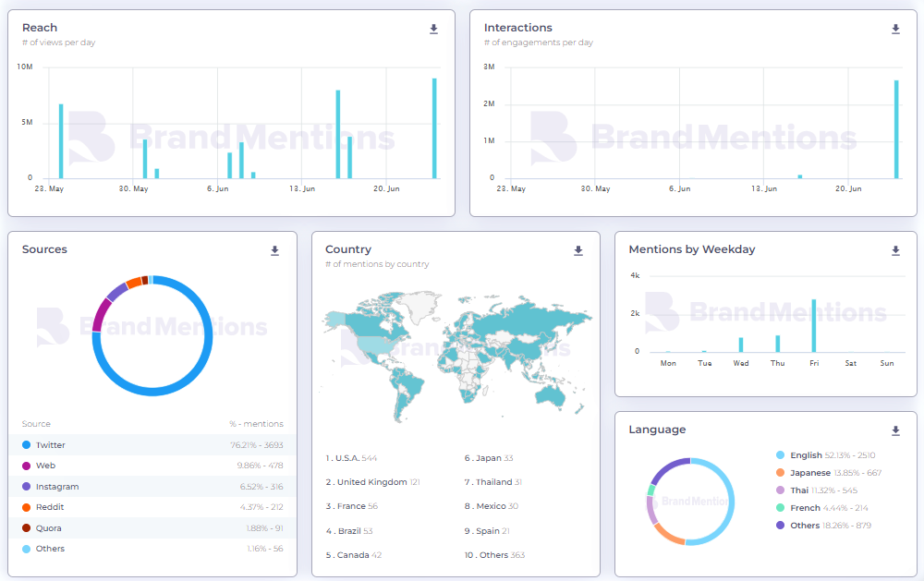Select United Kingdom in the country list

coord(371,482)
